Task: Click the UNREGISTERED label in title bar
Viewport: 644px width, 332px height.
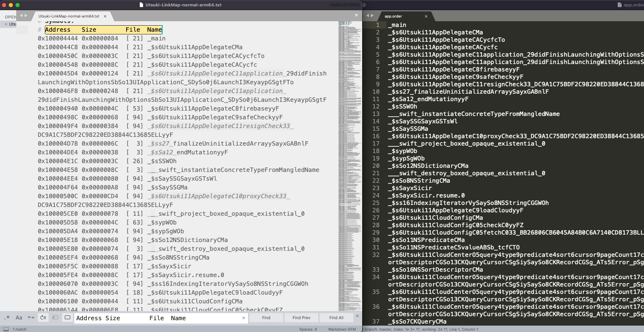Action: [345, 5]
